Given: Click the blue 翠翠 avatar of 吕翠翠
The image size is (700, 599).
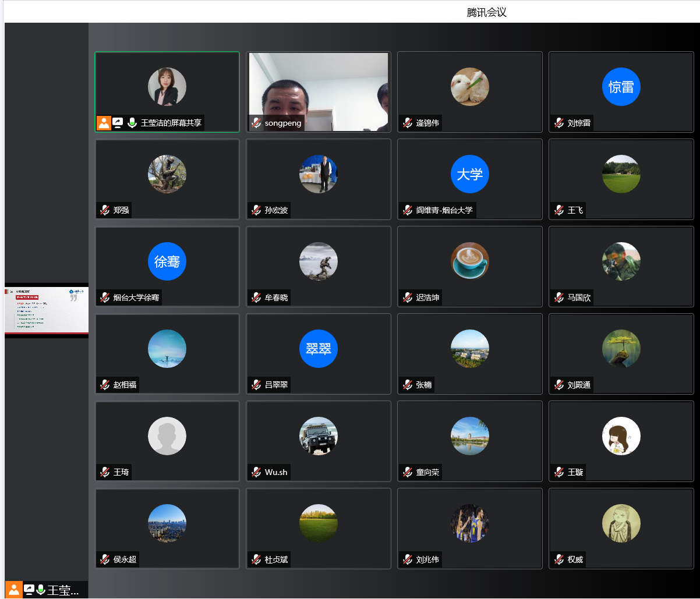Looking at the screenshot, I should pyautogui.click(x=318, y=349).
